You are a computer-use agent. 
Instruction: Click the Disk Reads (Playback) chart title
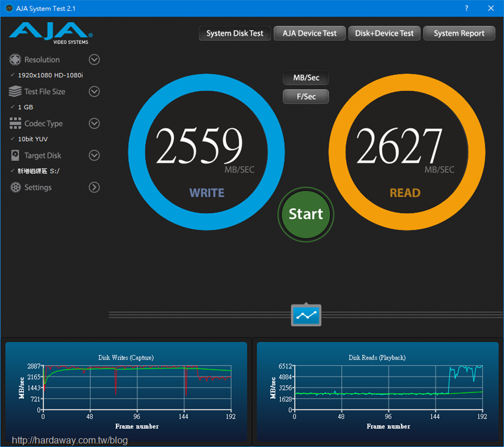[377, 358]
